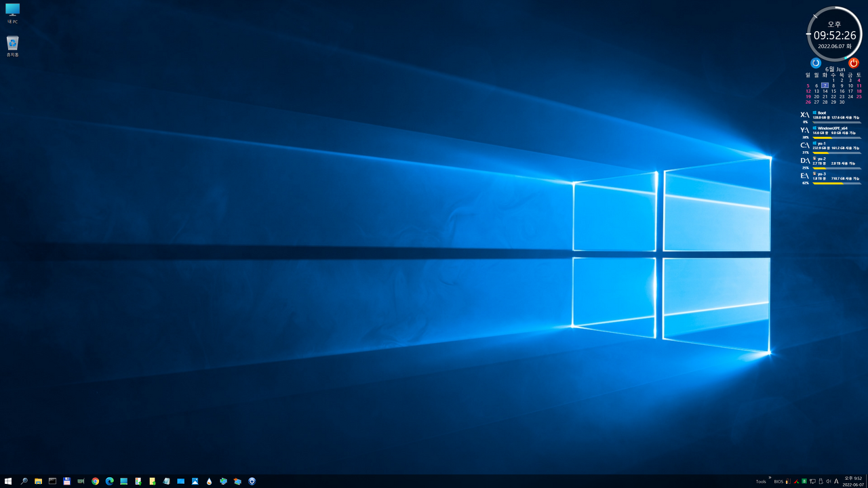
Task: Click the BIOS label in the taskbar
Action: pyautogui.click(x=778, y=482)
